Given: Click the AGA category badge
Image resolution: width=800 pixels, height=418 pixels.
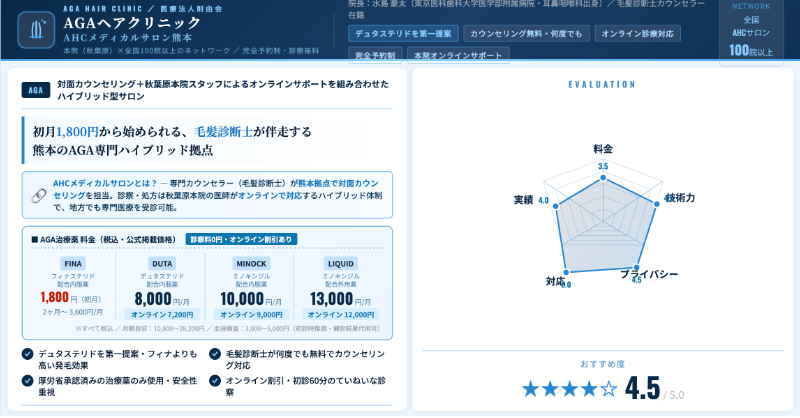Looking at the screenshot, I should pyautogui.click(x=35, y=90).
